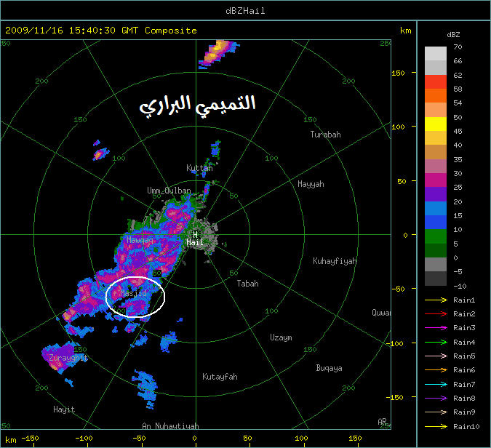Click the Rain1 legend label text
The height and width of the screenshot is (448, 491).
click(x=464, y=300)
